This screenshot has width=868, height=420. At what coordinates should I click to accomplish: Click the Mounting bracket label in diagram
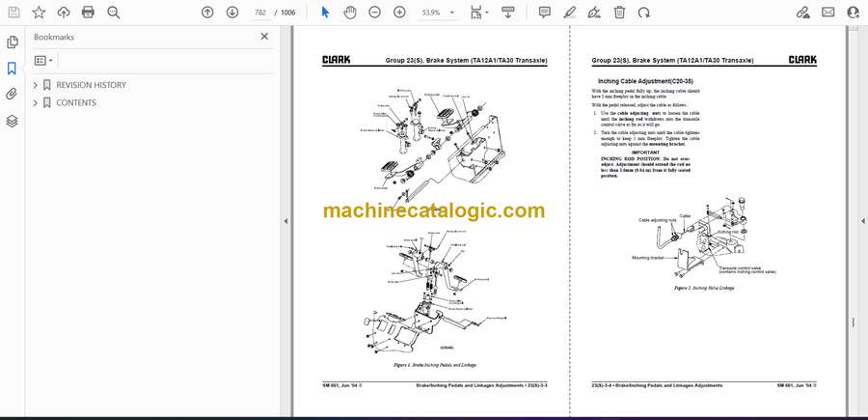coord(647,258)
